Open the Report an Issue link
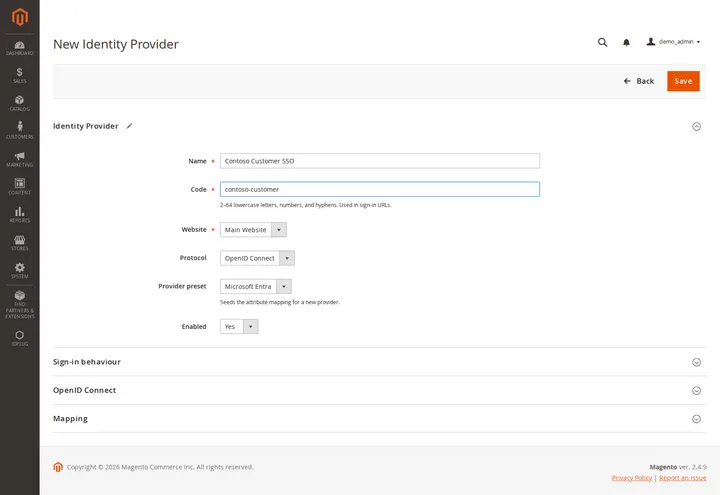Screen dimensions: 720x495 (683, 478)
